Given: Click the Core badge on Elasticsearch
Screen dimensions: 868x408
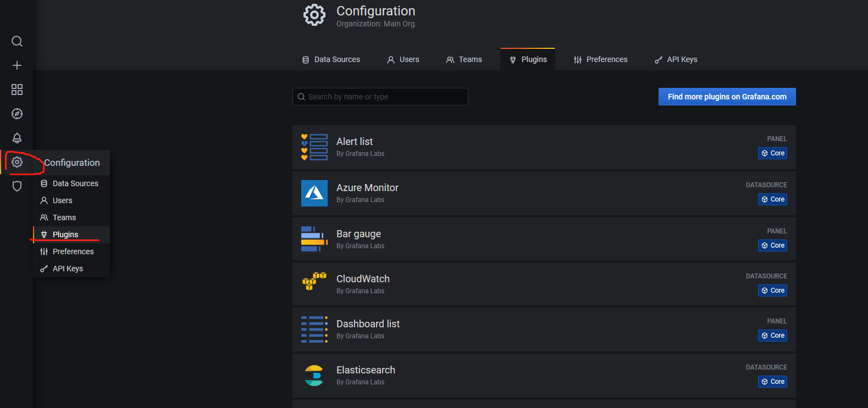Looking at the screenshot, I should pos(772,382).
